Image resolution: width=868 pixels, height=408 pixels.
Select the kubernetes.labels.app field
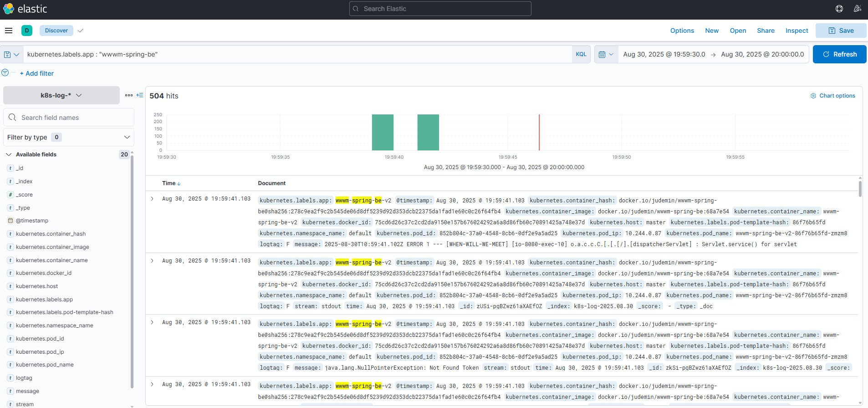pyautogui.click(x=44, y=300)
